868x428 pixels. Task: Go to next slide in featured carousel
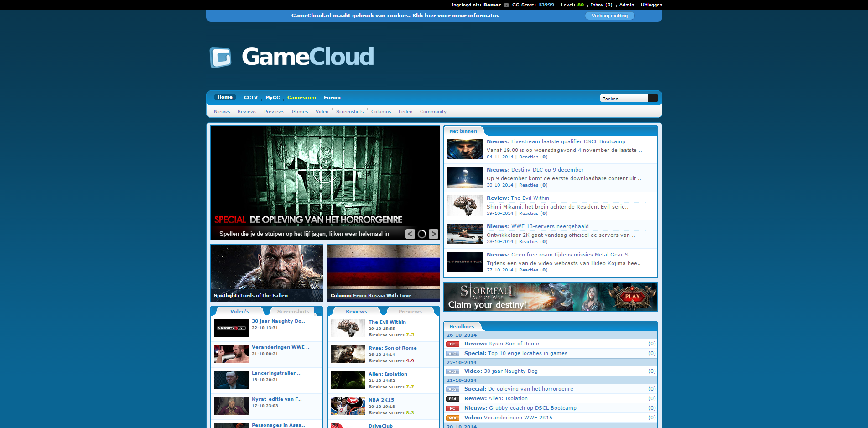tap(433, 234)
